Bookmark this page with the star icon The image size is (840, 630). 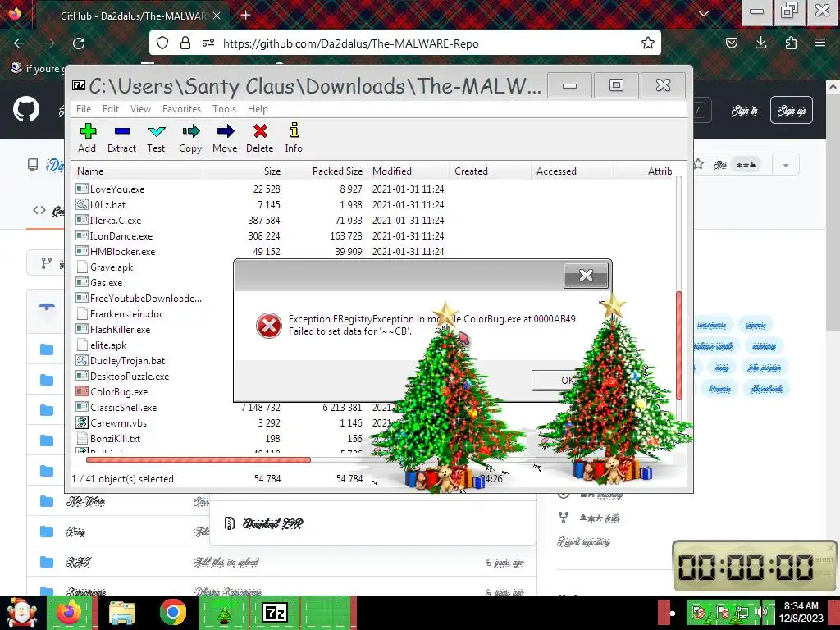648,43
